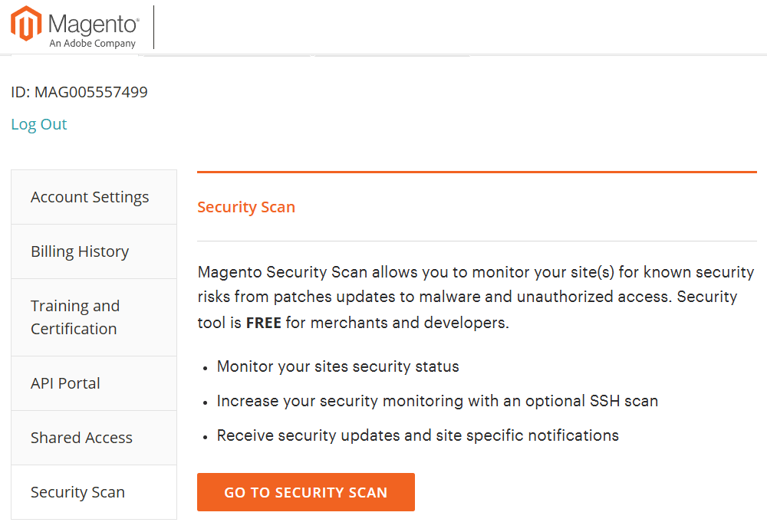Viewport: 767px width, 532px height.
Task: Click the Security Scan page heading
Action: click(246, 207)
